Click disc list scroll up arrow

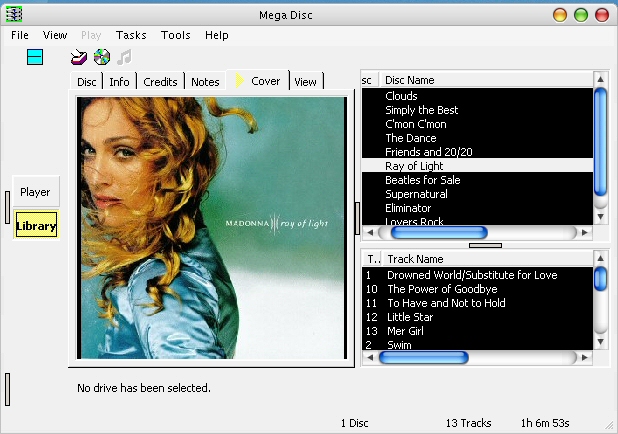point(600,79)
